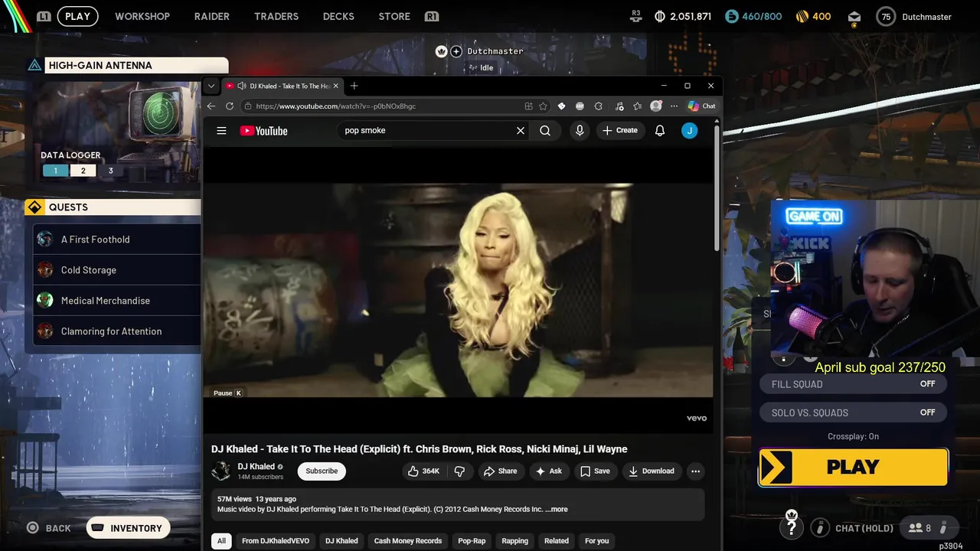This screenshot has width=980, height=551.
Task: Click the YouTube page vertical scrollbar
Action: pyautogui.click(x=717, y=187)
